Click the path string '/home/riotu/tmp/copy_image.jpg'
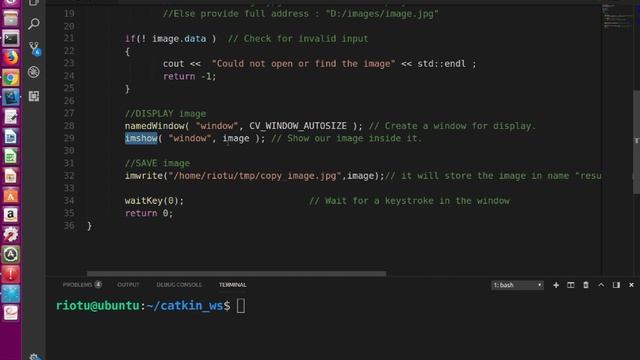The width and height of the screenshot is (640, 360). [255, 176]
